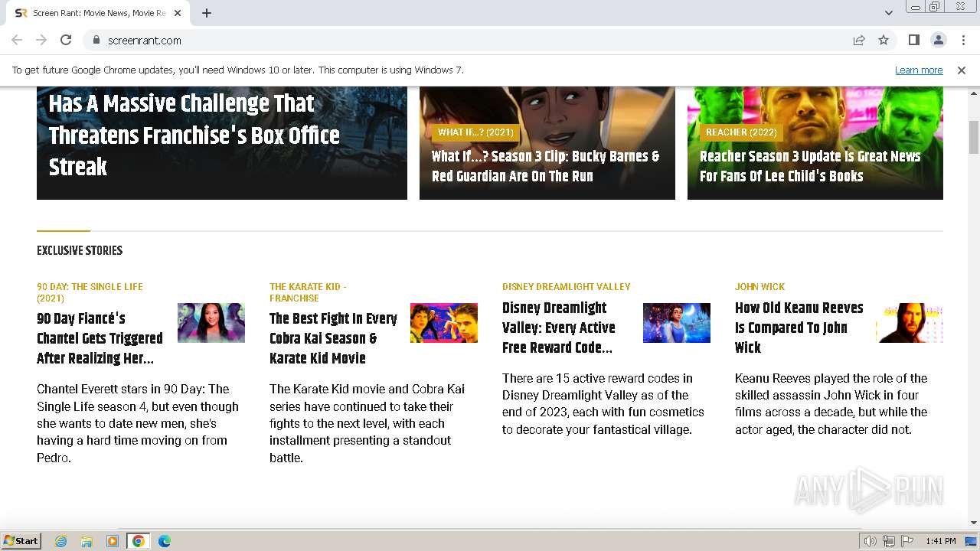Click the Karate Kid article summary text
Screen dimensions: 980x551
pos(367,423)
